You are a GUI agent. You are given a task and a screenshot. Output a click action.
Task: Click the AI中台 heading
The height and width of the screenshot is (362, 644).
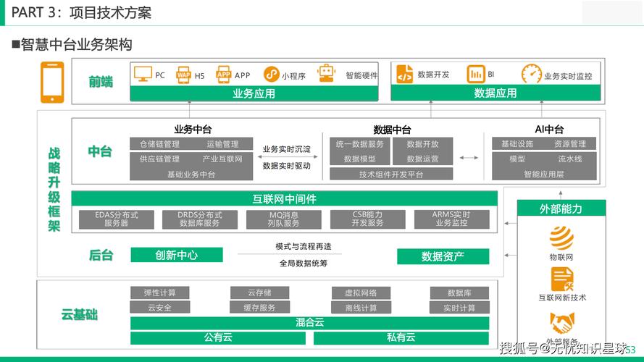(x=549, y=130)
